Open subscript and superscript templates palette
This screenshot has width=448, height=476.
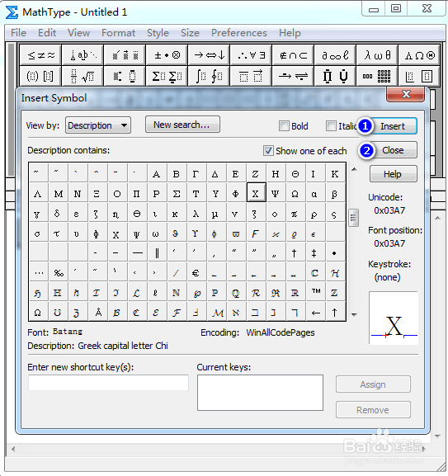point(125,76)
